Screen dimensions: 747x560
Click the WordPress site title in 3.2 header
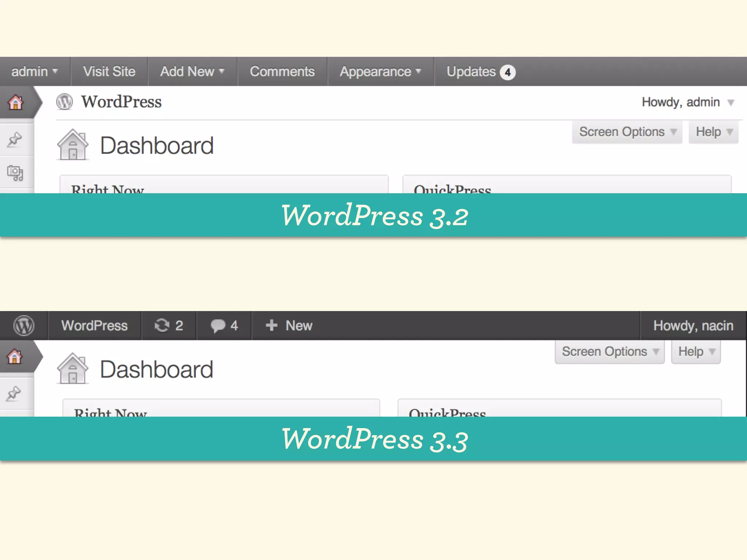pos(121,102)
